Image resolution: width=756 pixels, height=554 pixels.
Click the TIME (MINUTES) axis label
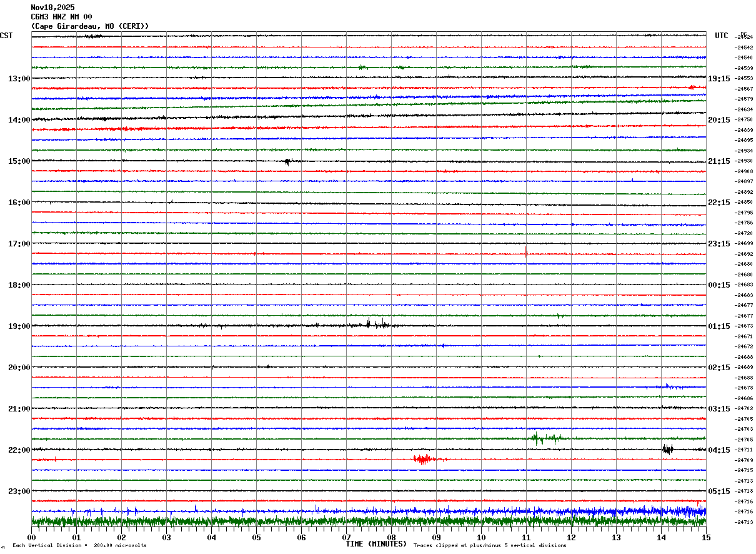[x=376, y=544]
